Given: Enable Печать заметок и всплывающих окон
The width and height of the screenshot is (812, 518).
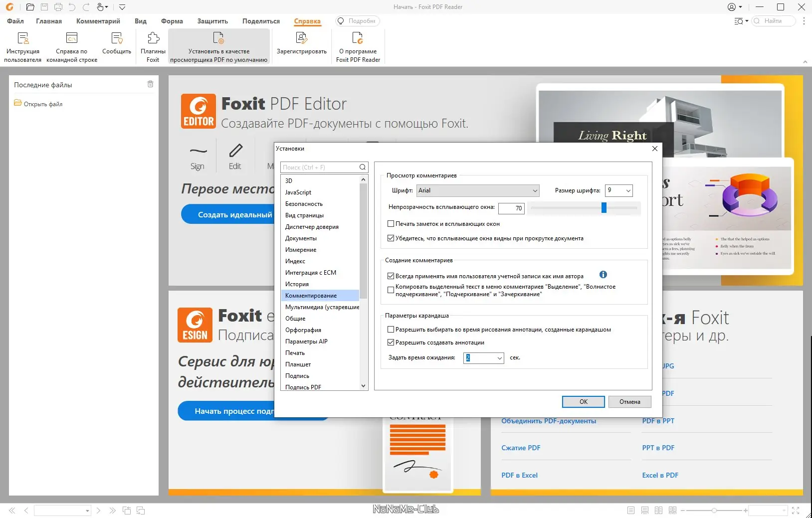Looking at the screenshot, I should pyautogui.click(x=391, y=224).
